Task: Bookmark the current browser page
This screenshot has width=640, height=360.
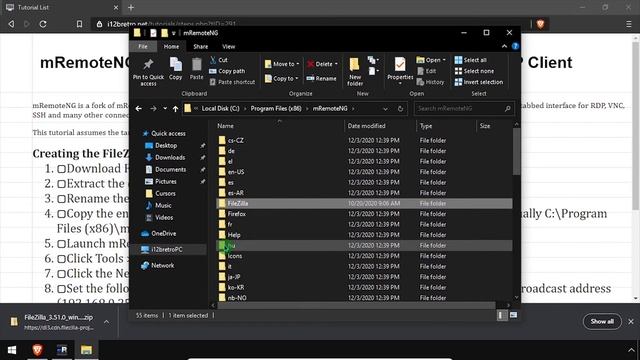Action: click(x=79, y=24)
